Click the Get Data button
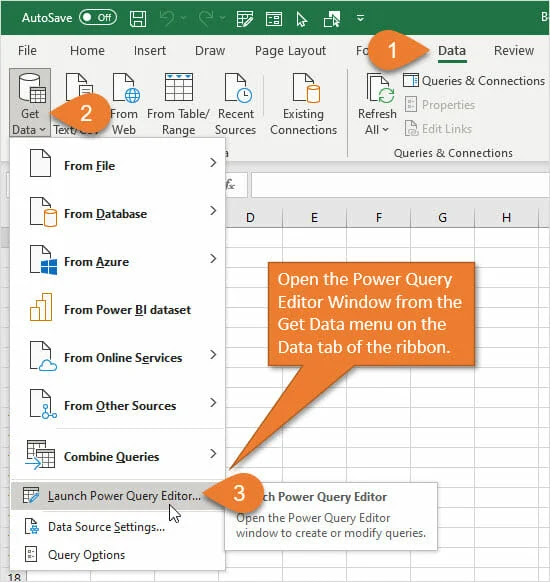This screenshot has height=583, width=552. pyautogui.click(x=30, y=103)
